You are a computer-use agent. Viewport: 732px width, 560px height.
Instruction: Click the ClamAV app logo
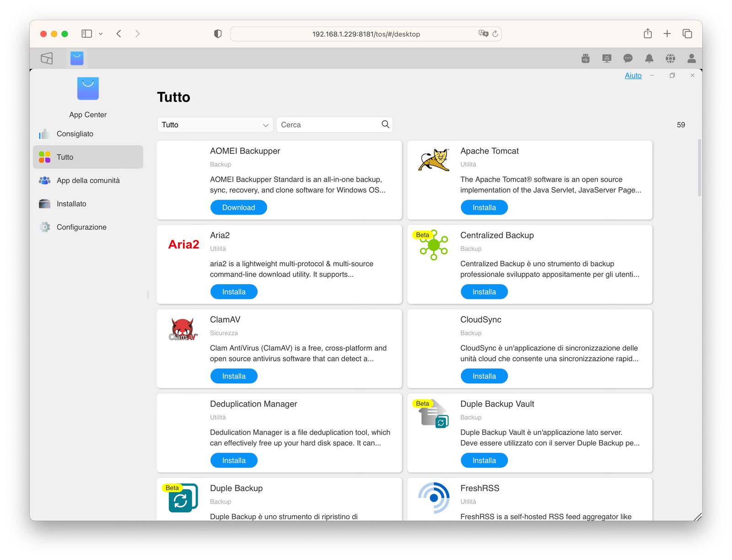pyautogui.click(x=183, y=329)
